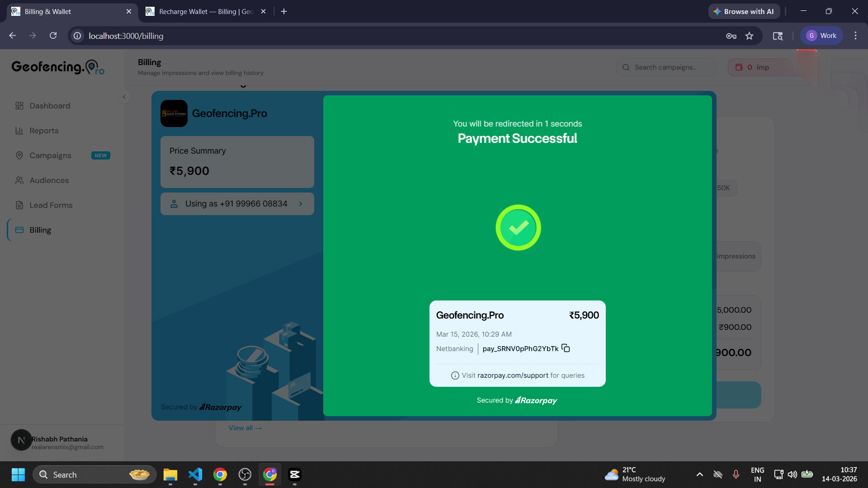Copy payment ID pay_SRNV0pPhG2YbTk

point(565,348)
